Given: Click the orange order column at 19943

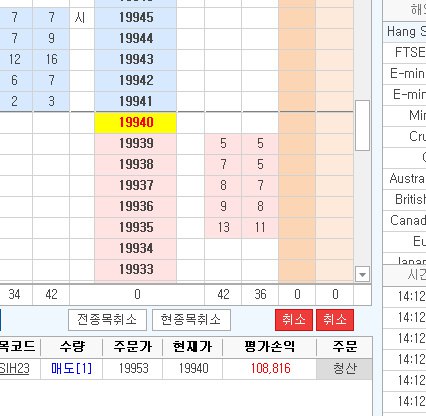Looking at the screenshot, I should 297,60.
